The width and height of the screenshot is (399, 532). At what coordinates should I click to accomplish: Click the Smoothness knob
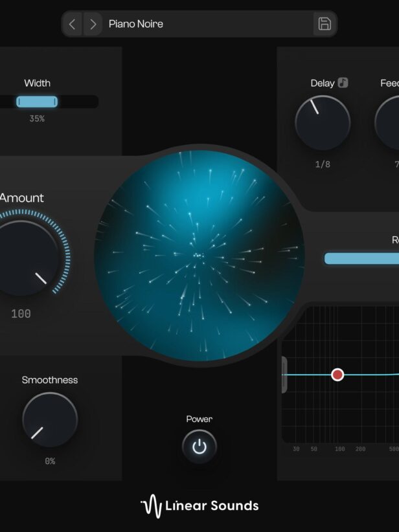(50, 419)
